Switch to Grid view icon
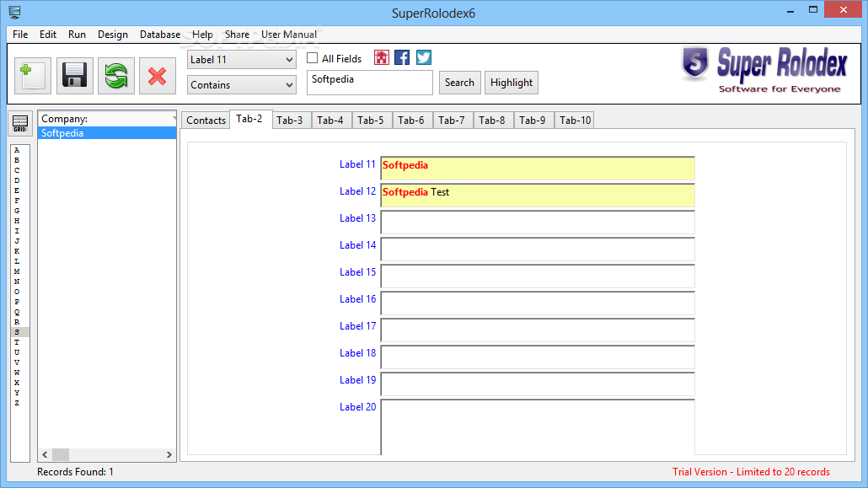 [x=20, y=123]
